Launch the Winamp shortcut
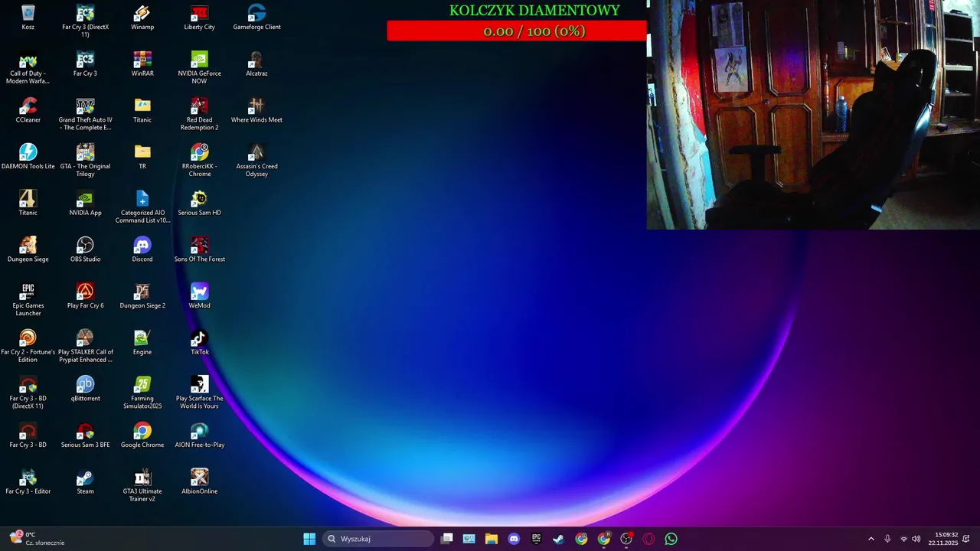Image resolution: width=980 pixels, height=551 pixels. (x=142, y=18)
